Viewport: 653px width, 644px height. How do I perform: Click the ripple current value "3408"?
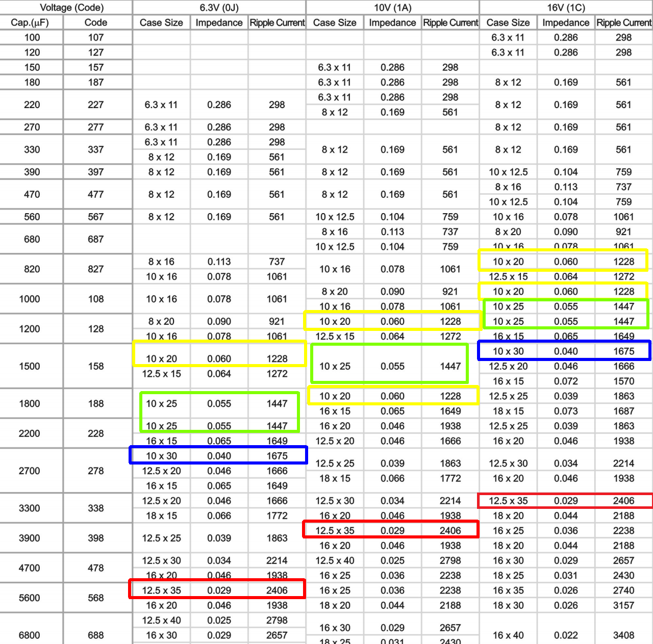(x=624, y=635)
